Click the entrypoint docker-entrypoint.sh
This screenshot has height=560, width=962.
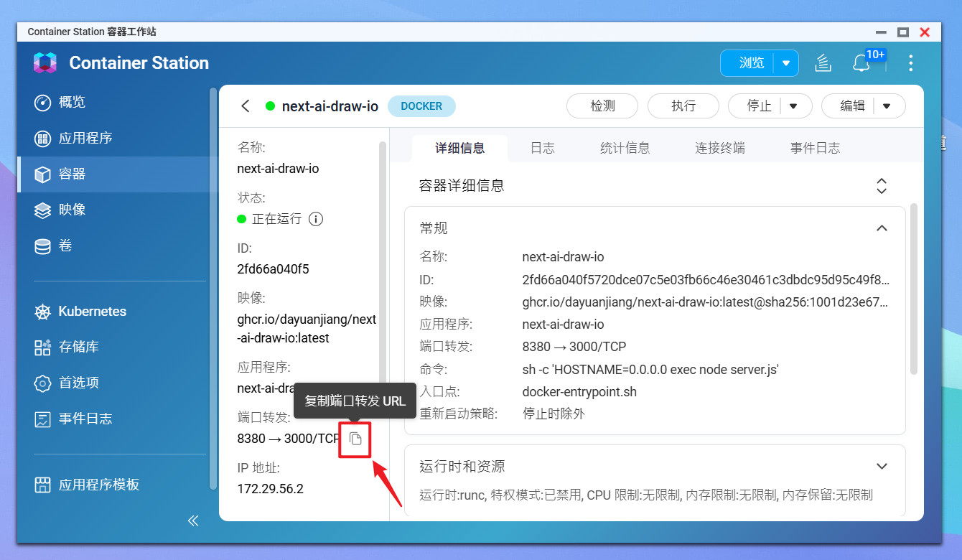pos(579,392)
